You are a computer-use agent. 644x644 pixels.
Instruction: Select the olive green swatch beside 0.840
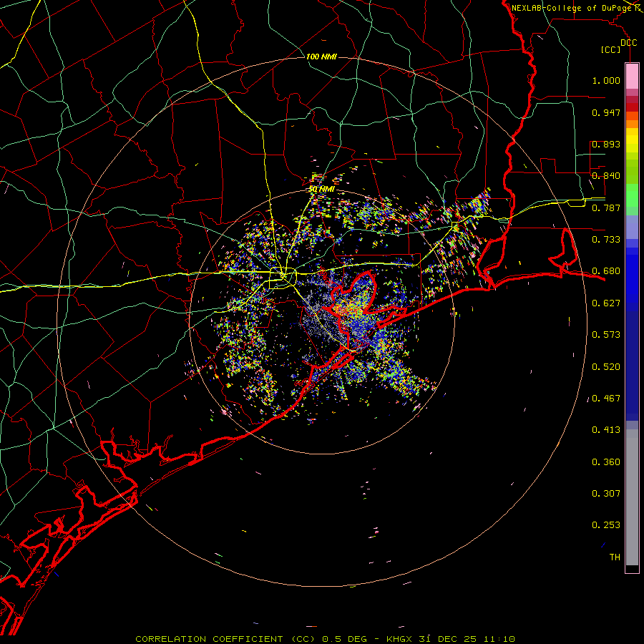pos(632,172)
